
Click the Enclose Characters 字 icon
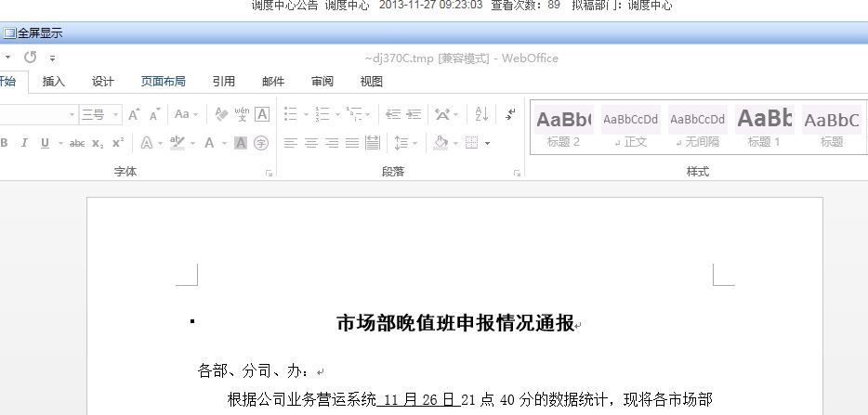pyautogui.click(x=261, y=143)
